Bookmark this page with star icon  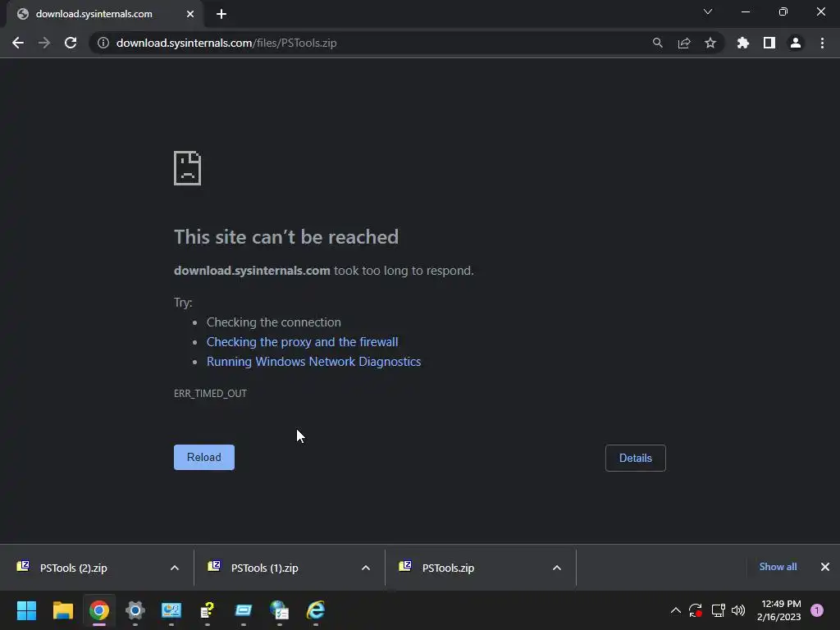point(710,43)
